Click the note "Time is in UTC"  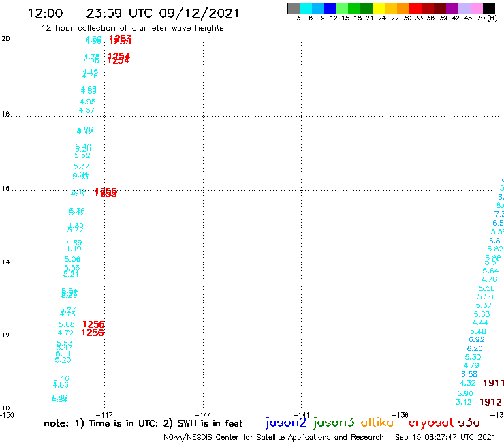click(123, 423)
